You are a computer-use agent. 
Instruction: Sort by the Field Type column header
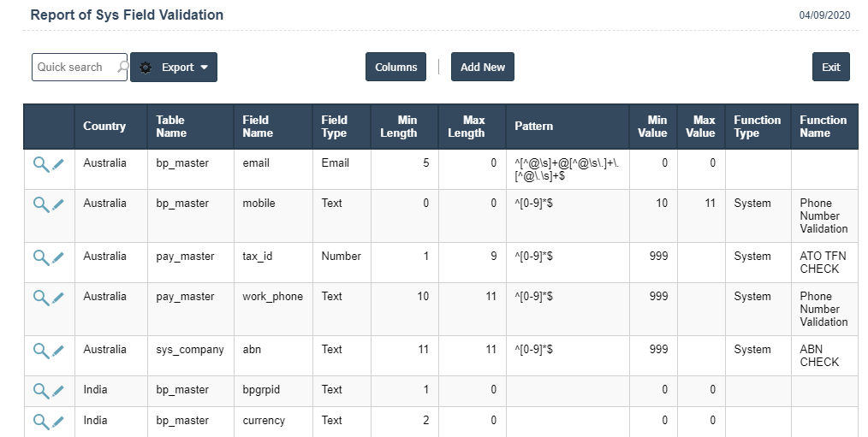(334, 127)
